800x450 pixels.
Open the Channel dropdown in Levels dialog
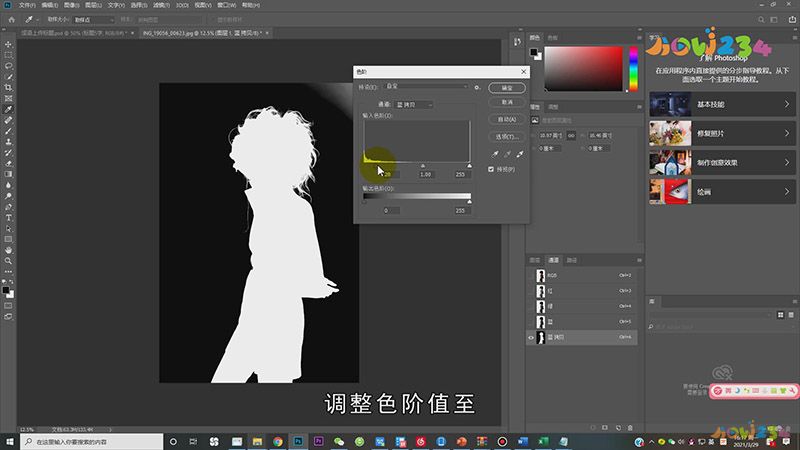(413, 105)
